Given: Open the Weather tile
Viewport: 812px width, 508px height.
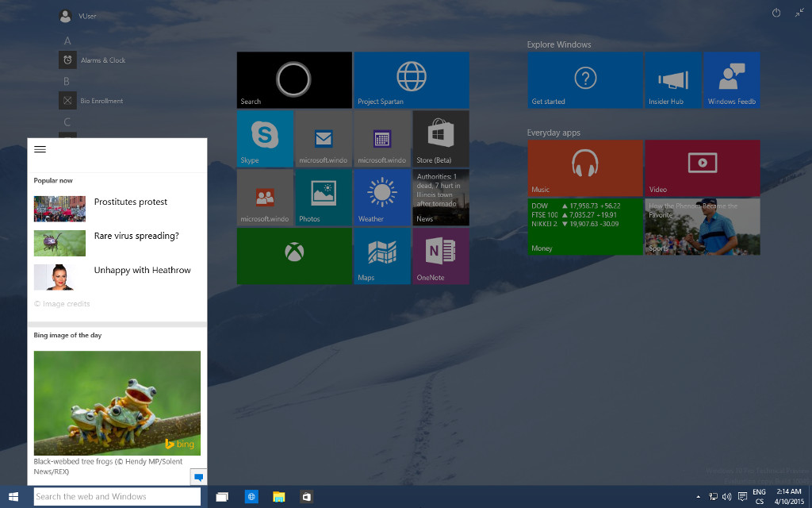Looking at the screenshot, I should pyautogui.click(x=382, y=198).
